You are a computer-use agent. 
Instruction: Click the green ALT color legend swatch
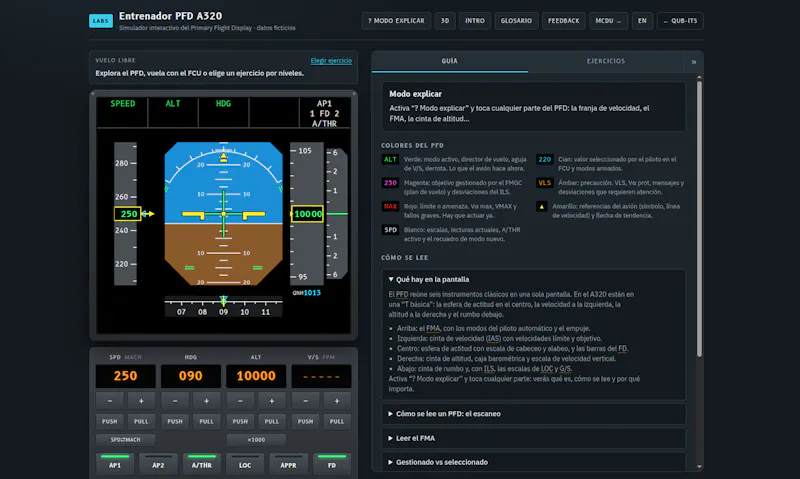[390, 160]
